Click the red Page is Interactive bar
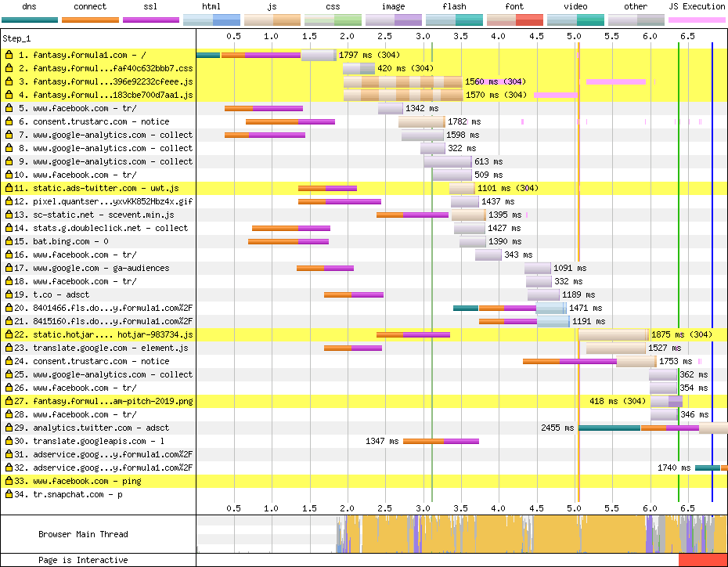 703,560
